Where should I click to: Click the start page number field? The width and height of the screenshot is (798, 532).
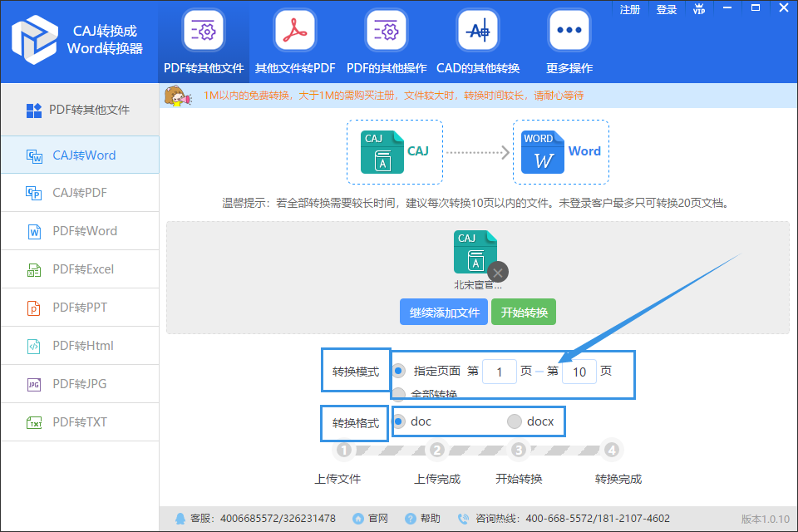tap(500, 372)
